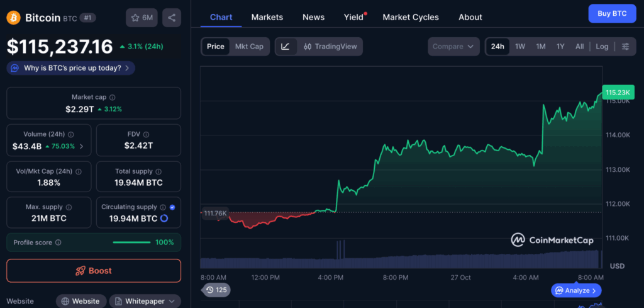644x308 pixels.
Task: Click the history 125 clock badge
Action: point(216,290)
